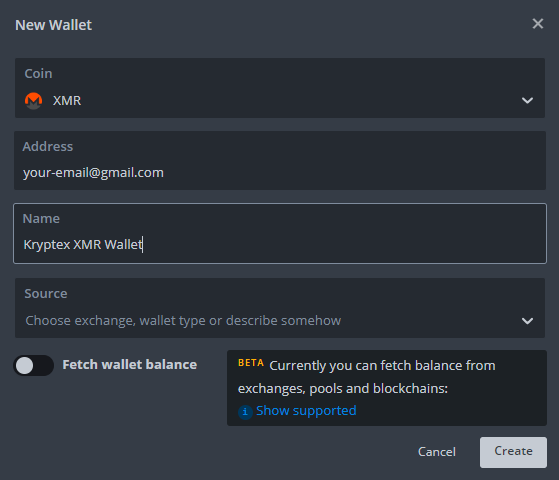
Task: Expand the Coin dropdown chevron
Action: point(527,101)
